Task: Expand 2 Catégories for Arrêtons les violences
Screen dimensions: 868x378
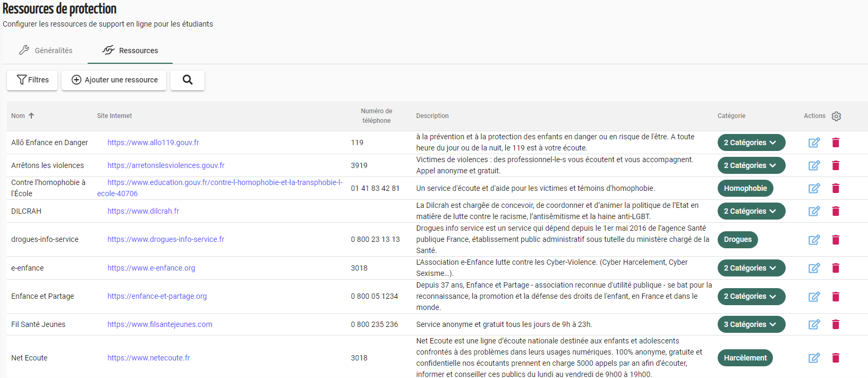Action: [751, 165]
